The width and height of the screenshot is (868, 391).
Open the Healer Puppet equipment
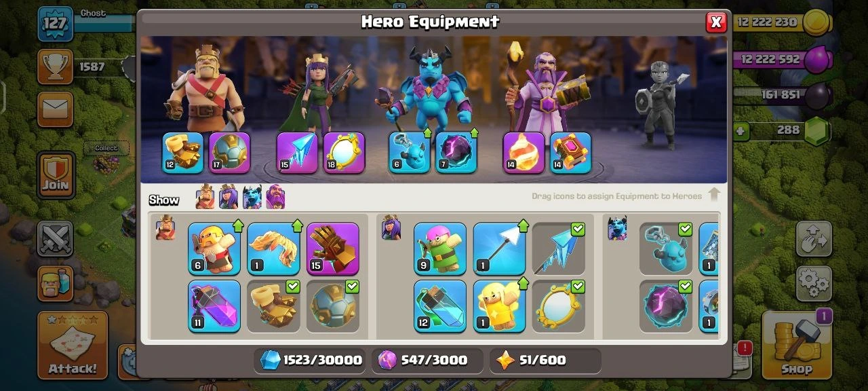point(500,306)
